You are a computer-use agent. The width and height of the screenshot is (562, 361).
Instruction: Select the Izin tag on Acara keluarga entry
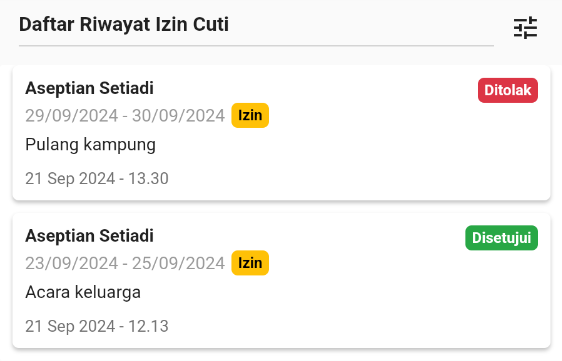point(250,263)
